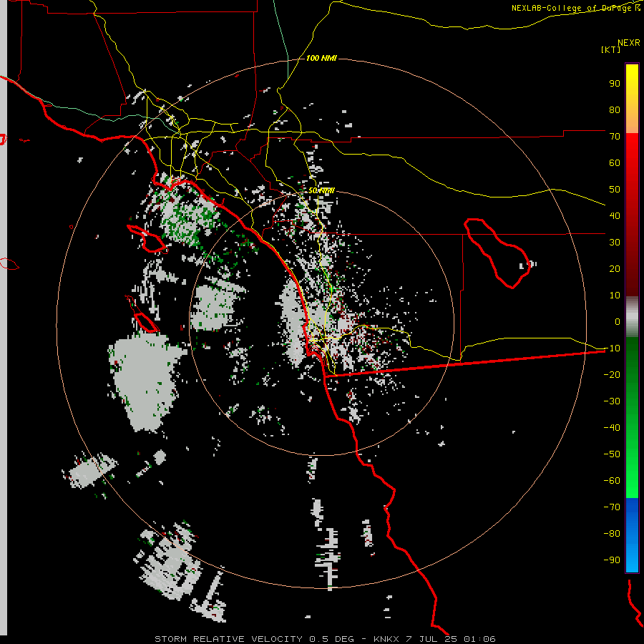644x644 pixels.
Task: Click the "50" value on the velocity scale
Action: [615, 190]
